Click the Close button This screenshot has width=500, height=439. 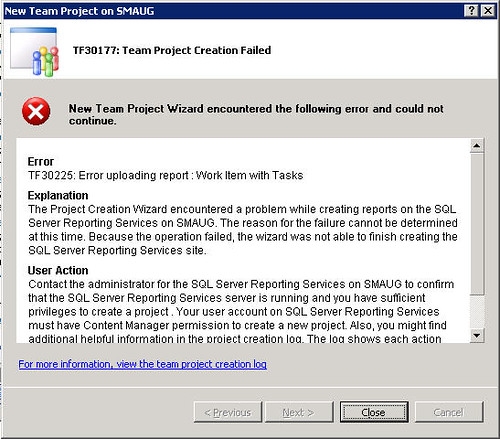(x=374, y=412)
